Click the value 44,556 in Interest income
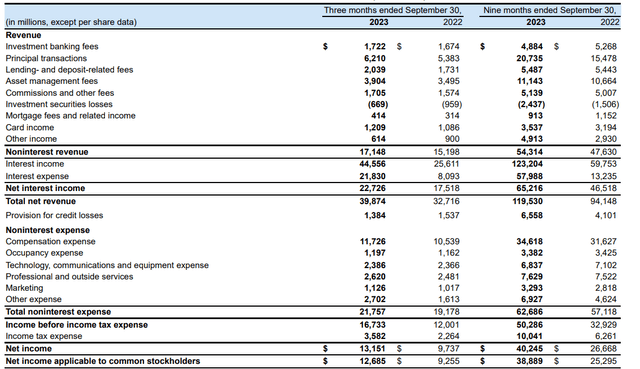Screen dimensions: 640x369 point(373,164)
